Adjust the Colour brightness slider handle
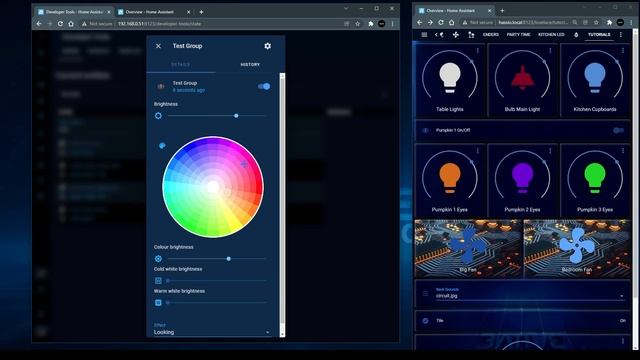Image resolution: width=640 pixels, height=360 pixels. point(229,259)
